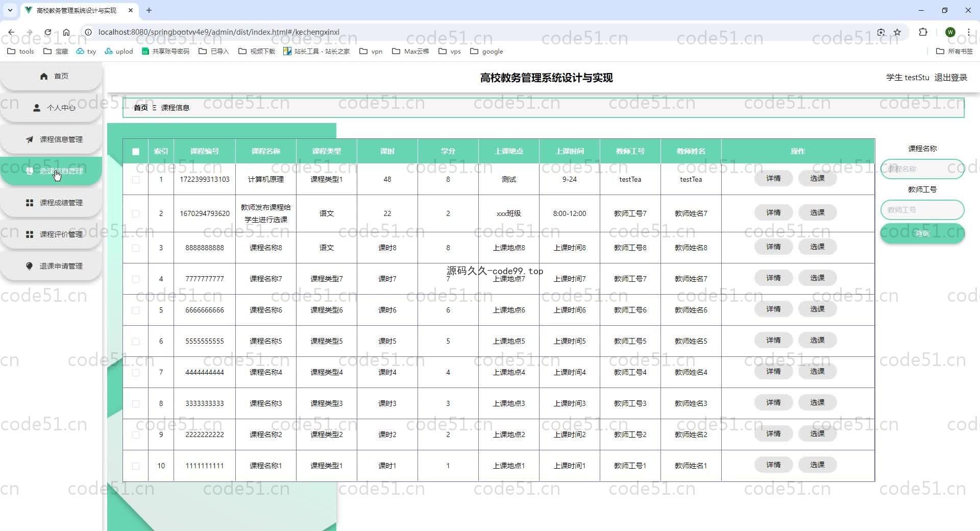
Task: Click the green 查询 search button
Action: pyautogui.click(x=922, y=233)
